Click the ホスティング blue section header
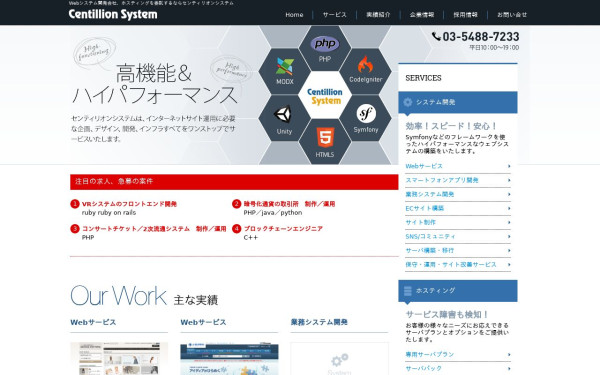600x375 pixels. pyautogui.click(x=458, y=291)
